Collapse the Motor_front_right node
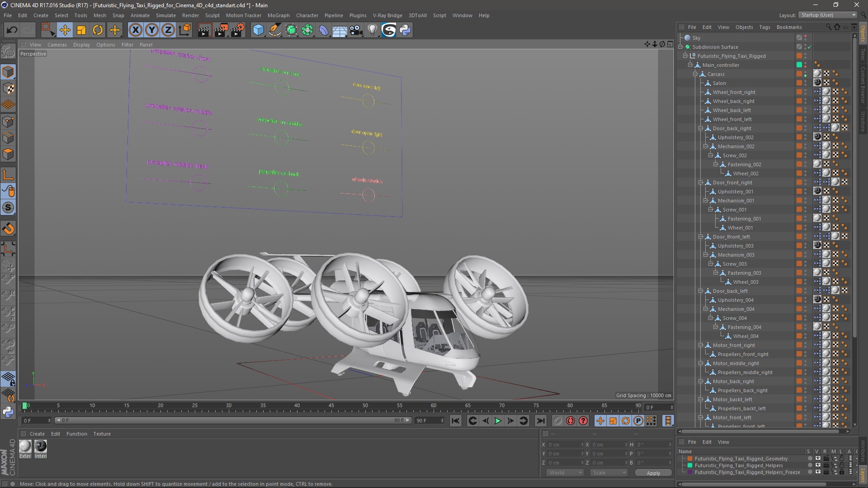The width and height of the screenshot is (868, 488). pyautogui.click(x=700, y=345)
